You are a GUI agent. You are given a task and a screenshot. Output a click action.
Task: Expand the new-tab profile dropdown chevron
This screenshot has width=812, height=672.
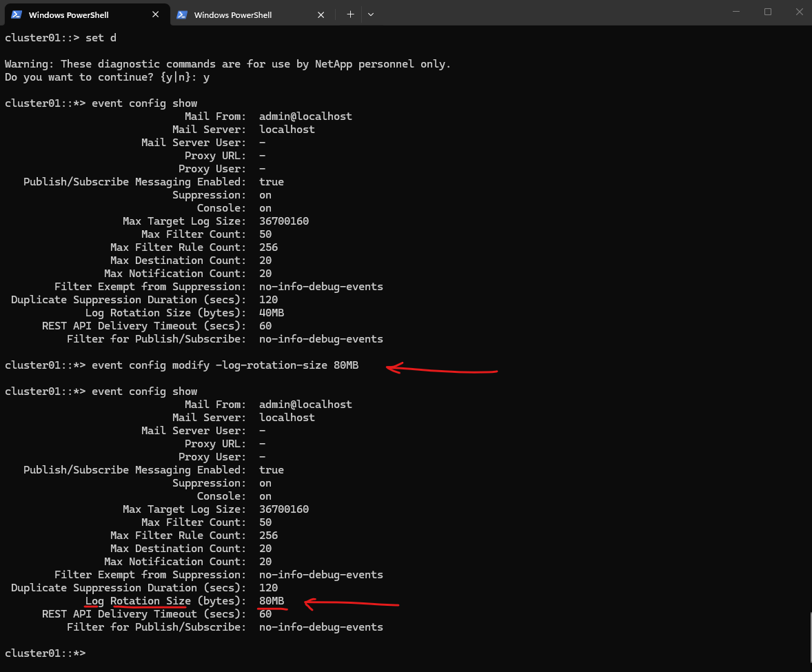(371, 14)
